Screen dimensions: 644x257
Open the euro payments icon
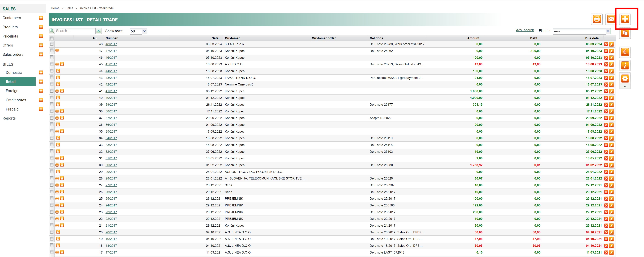pos(625,52)
